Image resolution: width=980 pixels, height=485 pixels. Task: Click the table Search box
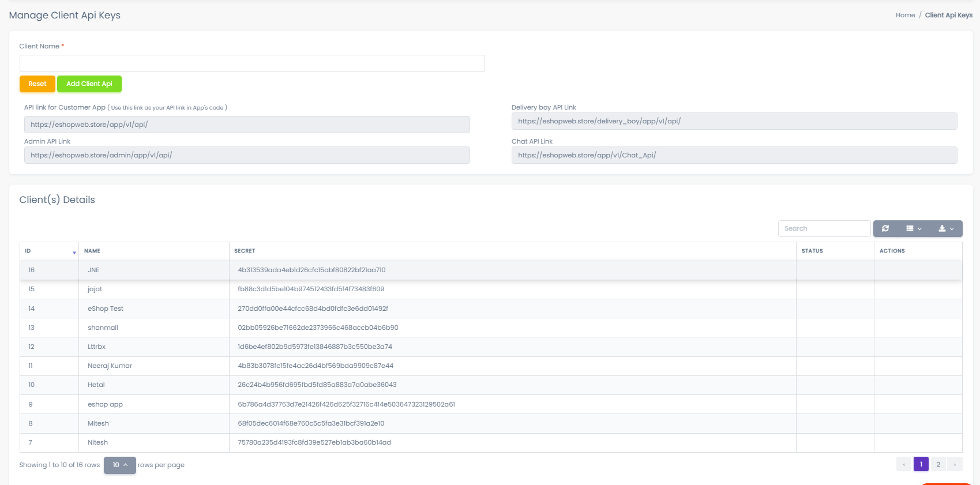[824, 228]
